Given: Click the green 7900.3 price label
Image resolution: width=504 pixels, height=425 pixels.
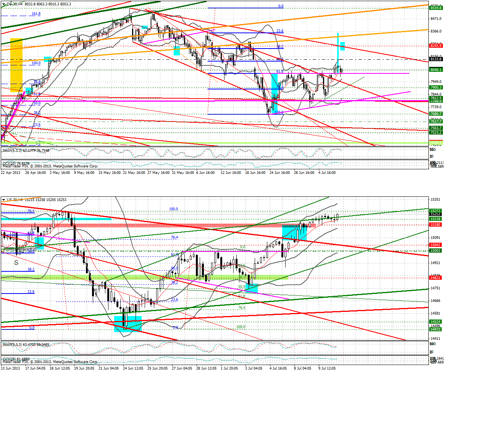Looking at the screenshot, I should click(436, 87).
